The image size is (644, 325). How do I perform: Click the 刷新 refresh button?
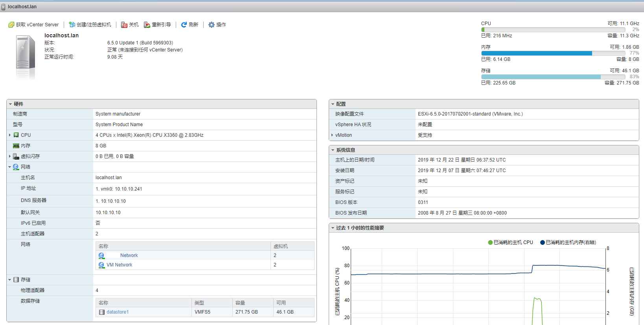coord(190,25)
